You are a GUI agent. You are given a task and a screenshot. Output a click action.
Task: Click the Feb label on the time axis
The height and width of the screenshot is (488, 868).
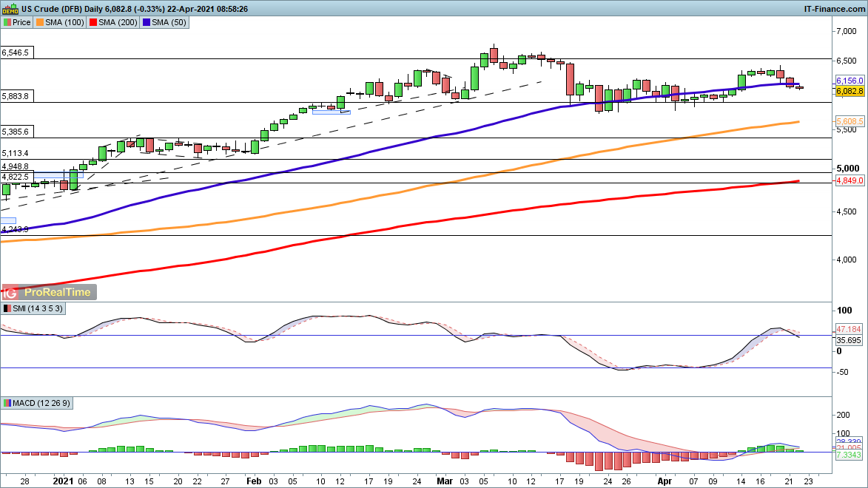tap(254, 480)
